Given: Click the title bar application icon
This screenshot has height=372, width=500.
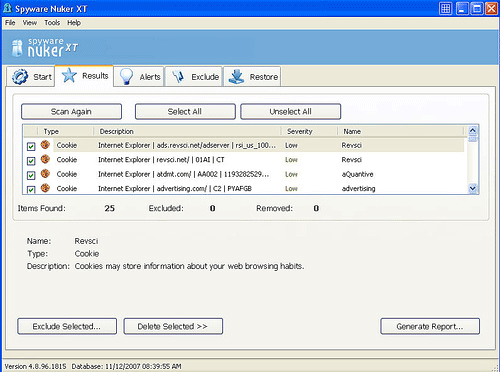Looking at the screenshot, I should pyautogui.click(x=7, y=8).
